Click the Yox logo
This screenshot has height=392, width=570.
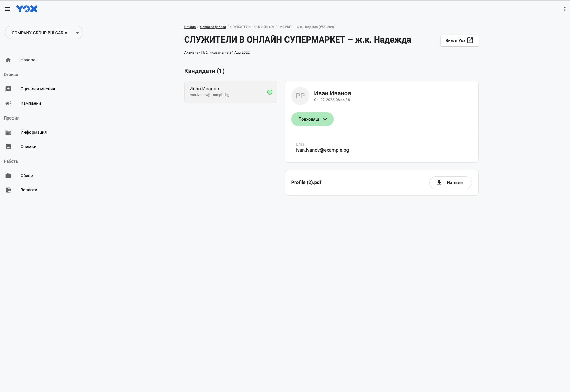point(27,9)
